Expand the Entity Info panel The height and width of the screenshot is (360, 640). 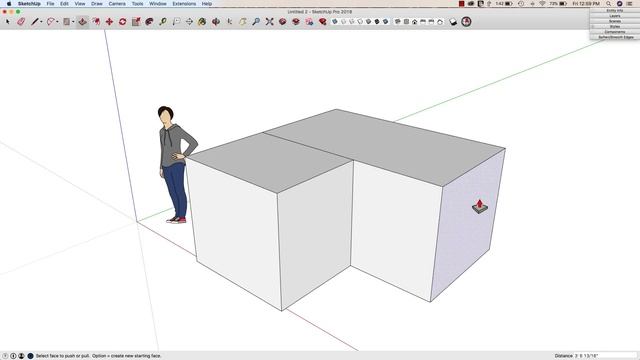click(615, 11)
